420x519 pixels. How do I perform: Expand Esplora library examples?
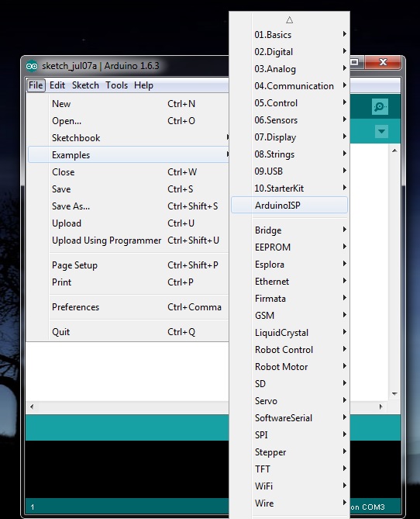click(x=289, y=265)
